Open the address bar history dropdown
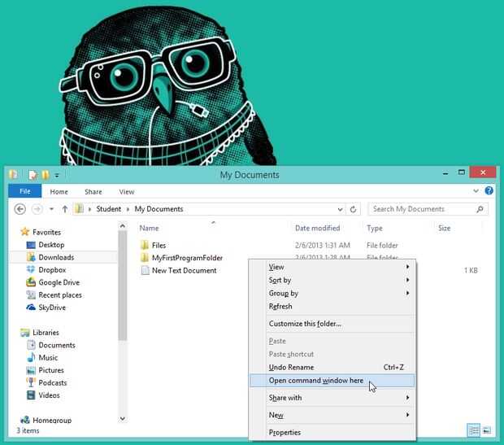504x445 pixels. [x=340, y=209]
